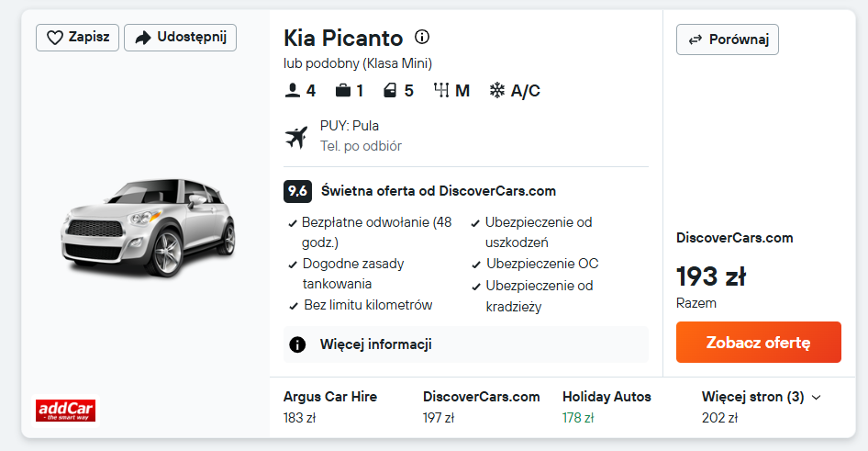868x451 pixels.
Task: View the deal with Zobacz ofertę
Action: (x=759, y=343)
